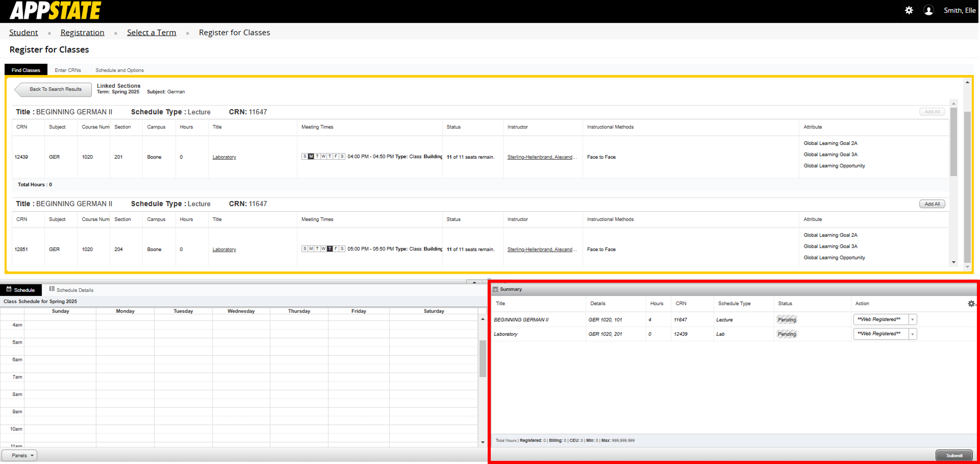This screenshot has height=464, width=980.
Task: Click the APPSTATE logo
Action: point(55,10)
